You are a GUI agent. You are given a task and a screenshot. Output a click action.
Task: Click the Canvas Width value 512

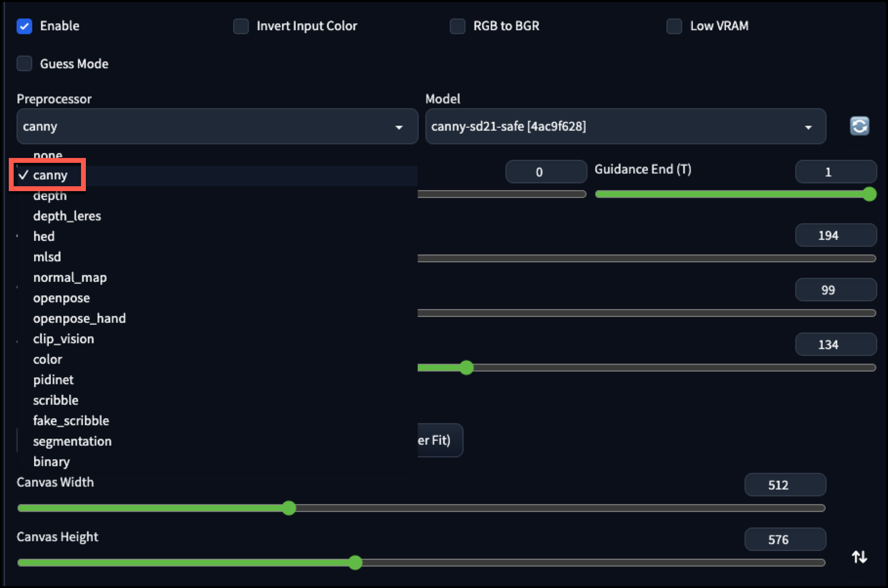click(785, 485)
